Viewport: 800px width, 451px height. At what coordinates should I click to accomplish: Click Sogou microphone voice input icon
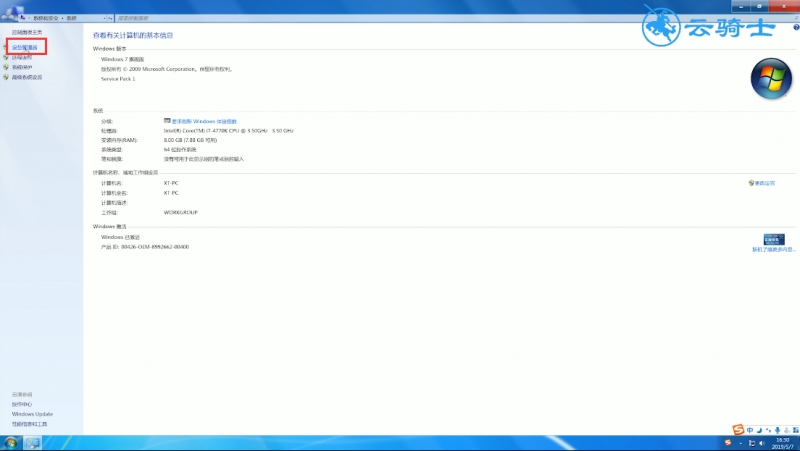(778, 430)
